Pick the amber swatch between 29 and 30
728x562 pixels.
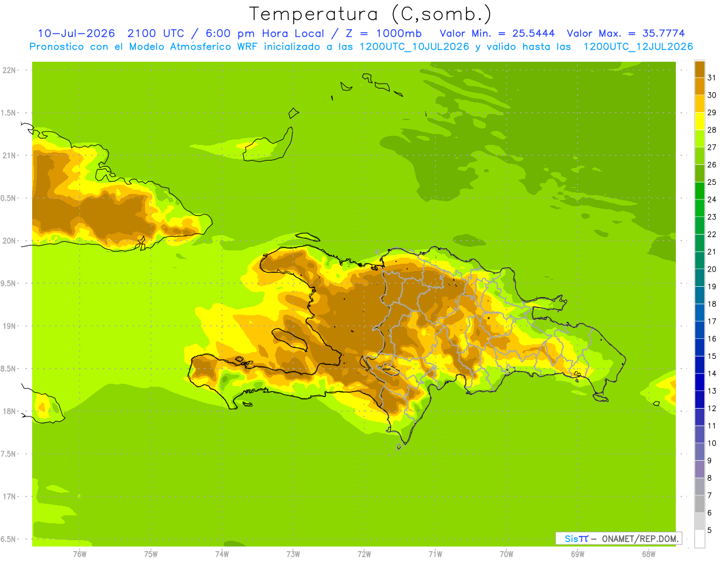coord(699,104)
